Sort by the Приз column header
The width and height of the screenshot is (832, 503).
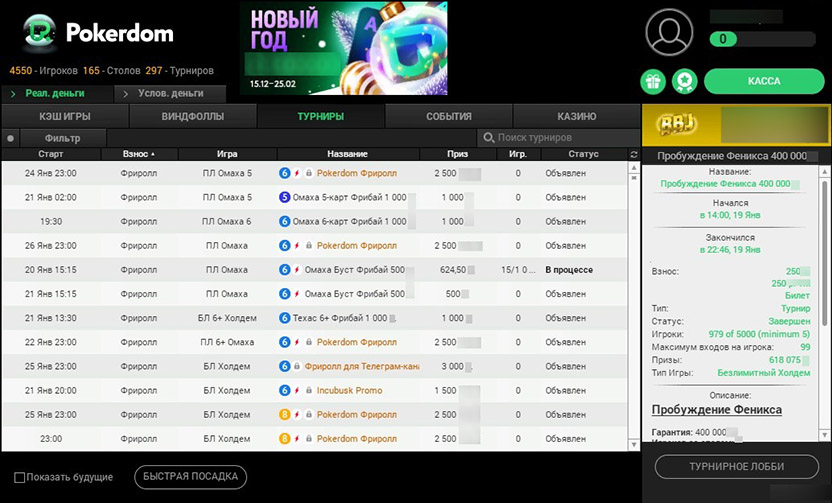[457, 154]
